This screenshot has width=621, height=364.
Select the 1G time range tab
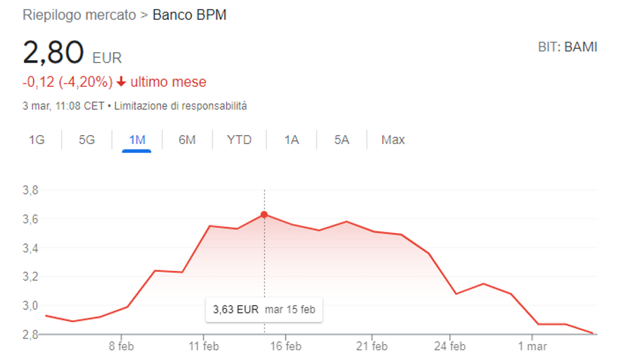pyautogui.click(x=37, y=140)
